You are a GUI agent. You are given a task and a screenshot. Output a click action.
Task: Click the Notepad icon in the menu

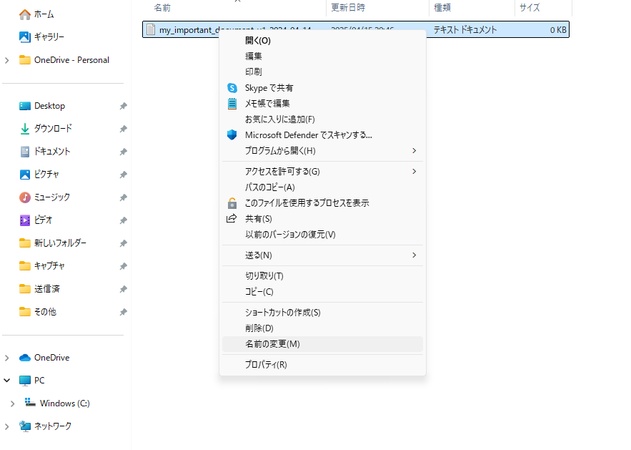[232, 103]
